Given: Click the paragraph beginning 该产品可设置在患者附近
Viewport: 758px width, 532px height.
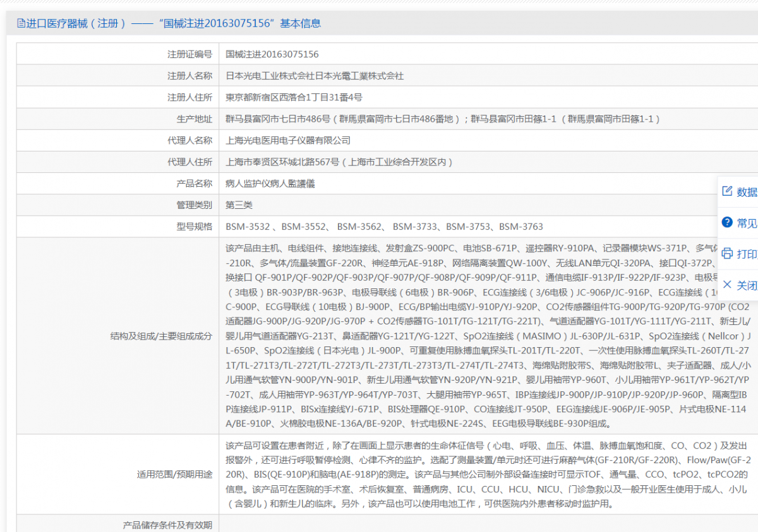Looking at the screenshot, I should [x=489, y=474].
